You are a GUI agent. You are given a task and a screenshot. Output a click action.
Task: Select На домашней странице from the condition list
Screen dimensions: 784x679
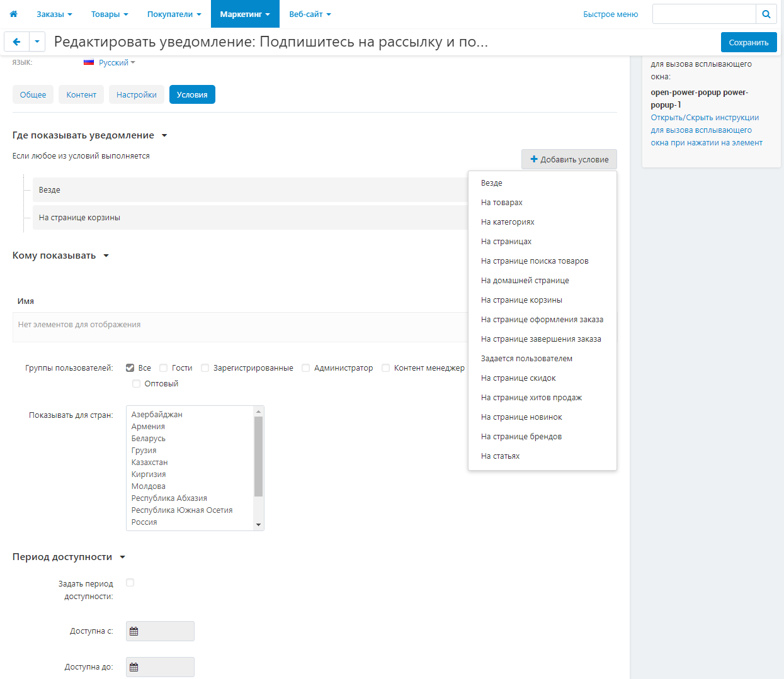pos(525,281)
